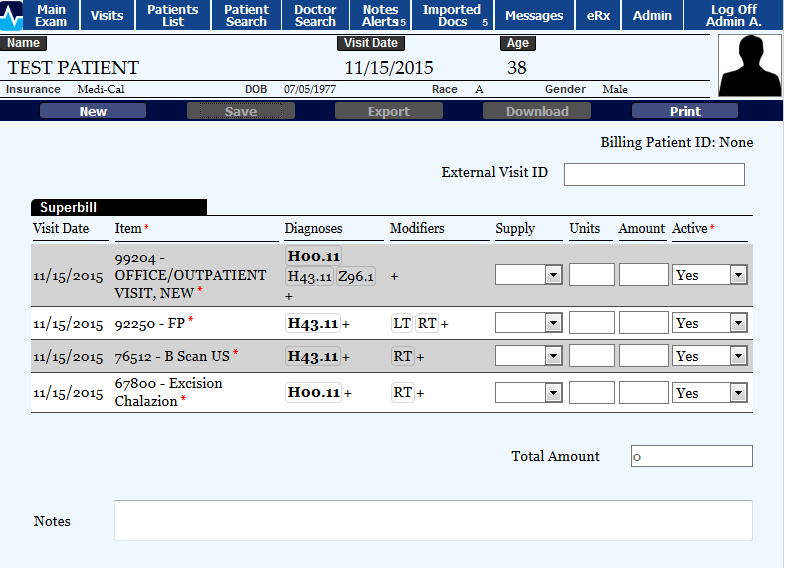Open Supply dropdown in 92250 FP row
The image size is (785, 568).
(529, 323)
